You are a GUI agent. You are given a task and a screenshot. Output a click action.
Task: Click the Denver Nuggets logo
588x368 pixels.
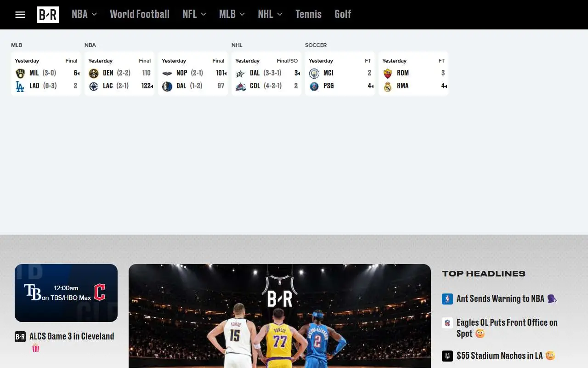[94, 73]
